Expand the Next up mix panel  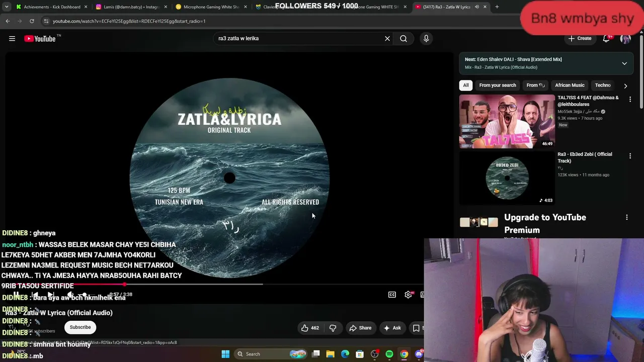click(624, 63)
